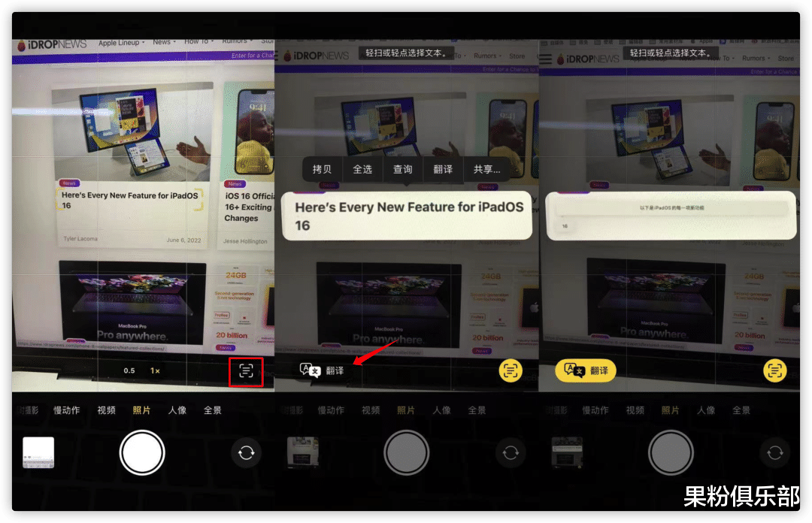Tap the white 翻译 translate button in middle screen
This screenshot has width=812, height=523.
[x=322, y=370]
